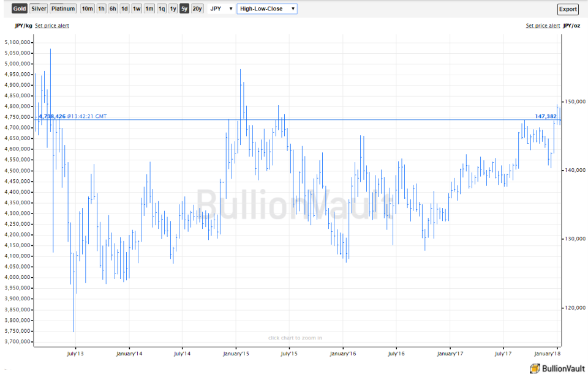588x375 pixels.
Task: Open the JPY currency dropdown
Action: 221,9
